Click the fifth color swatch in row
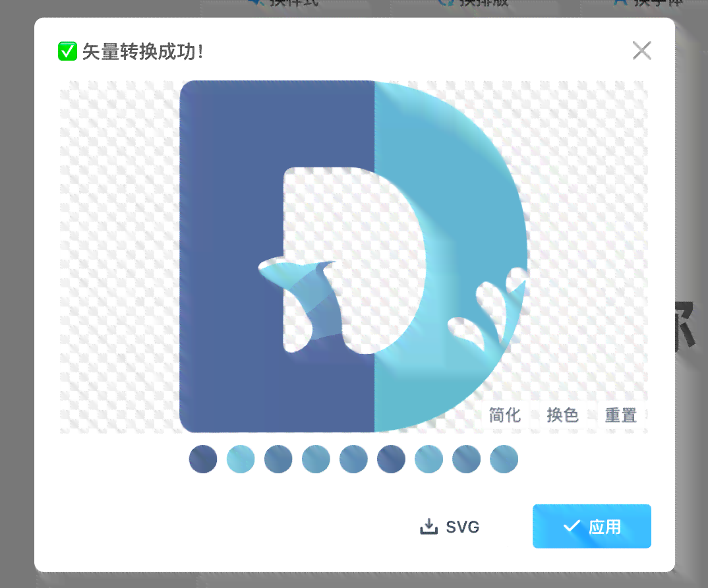 (x=353, y=459)
